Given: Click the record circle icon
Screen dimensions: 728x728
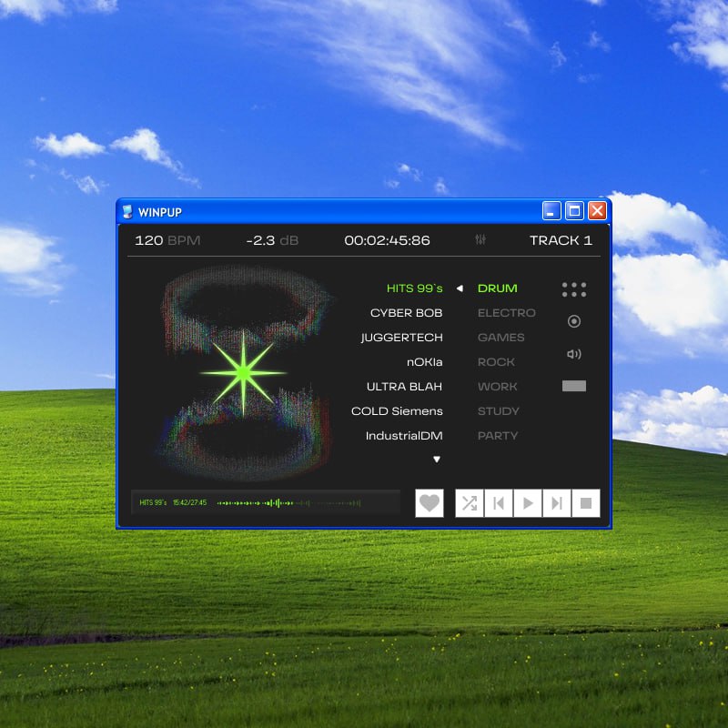Looking at the screenshot, I should (x=574, y=321).
